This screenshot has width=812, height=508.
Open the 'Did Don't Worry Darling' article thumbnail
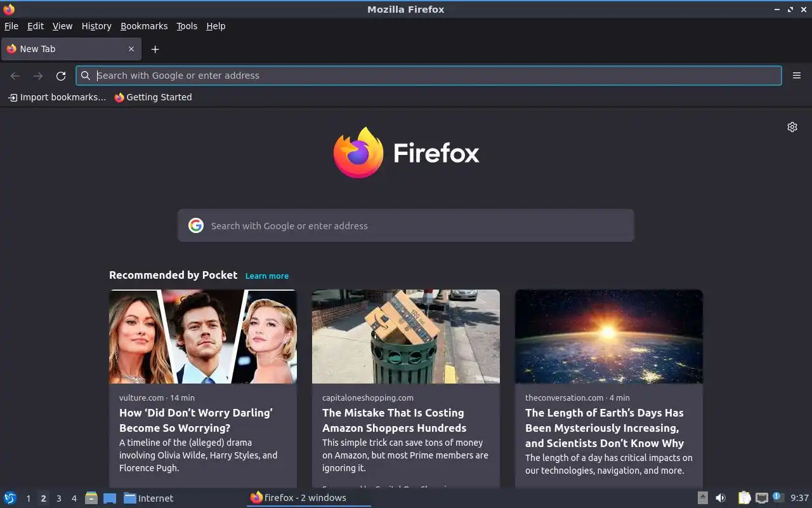pos(203,337)
